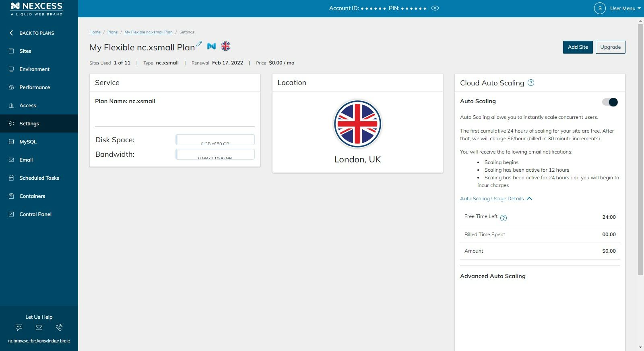The height and width of the screenshot is (351, 644).
Task: Click the Free Time Left value 24:00
Action: point(609,217)
